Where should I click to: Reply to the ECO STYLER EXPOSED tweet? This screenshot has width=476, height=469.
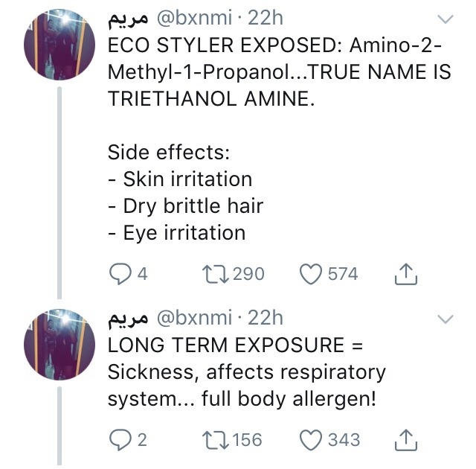pyautogui.click(x=120, y=274)
